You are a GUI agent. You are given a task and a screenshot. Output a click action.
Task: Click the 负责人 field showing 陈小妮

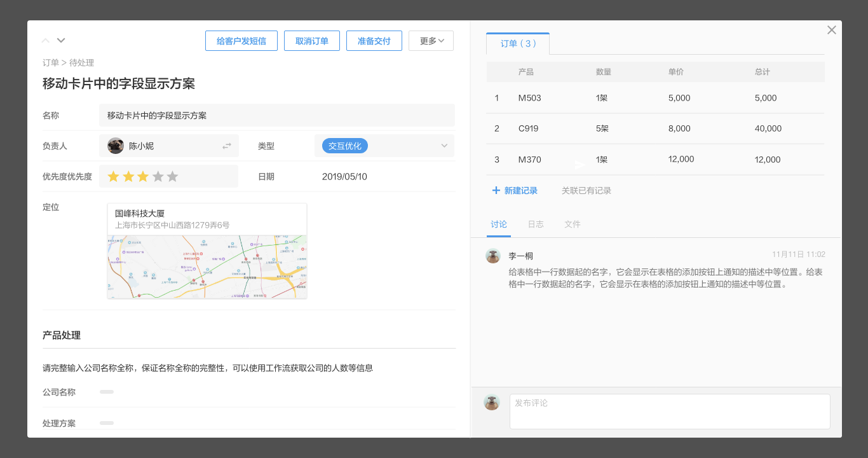pos(169,146)
